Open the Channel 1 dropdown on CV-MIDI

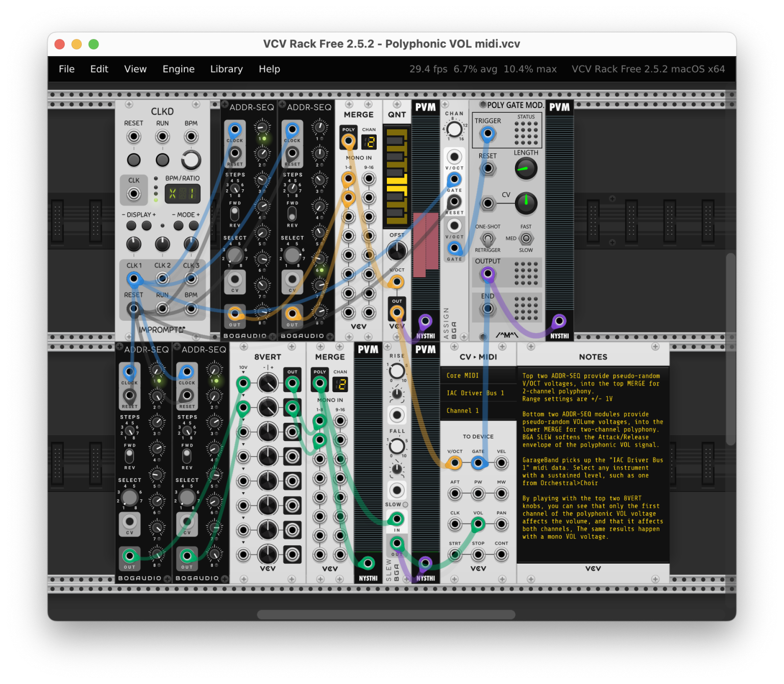coord(478,411)
